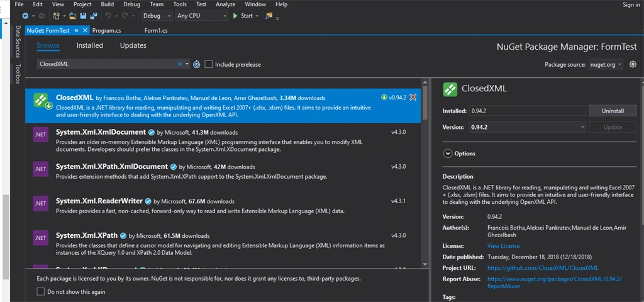
Task: Open the View License link
Action: (x=503, y=246)
